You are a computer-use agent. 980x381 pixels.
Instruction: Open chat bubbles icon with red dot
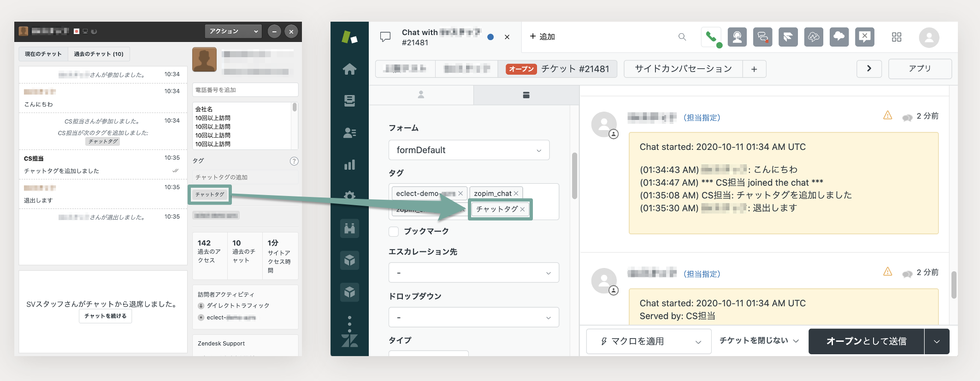click(763, 37)
